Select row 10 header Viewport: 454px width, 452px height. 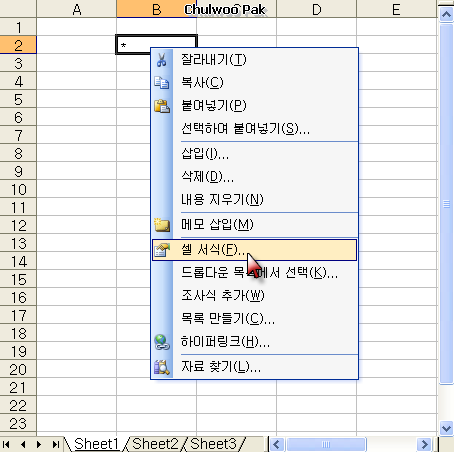tap(18, 190)
